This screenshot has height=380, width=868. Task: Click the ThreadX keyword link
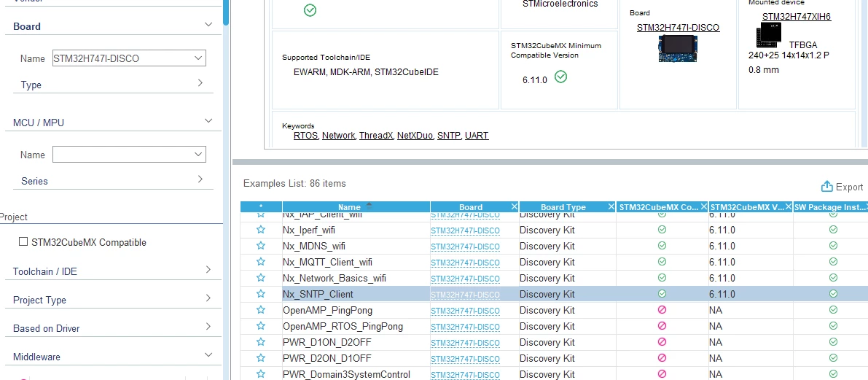tap(377, 135)
